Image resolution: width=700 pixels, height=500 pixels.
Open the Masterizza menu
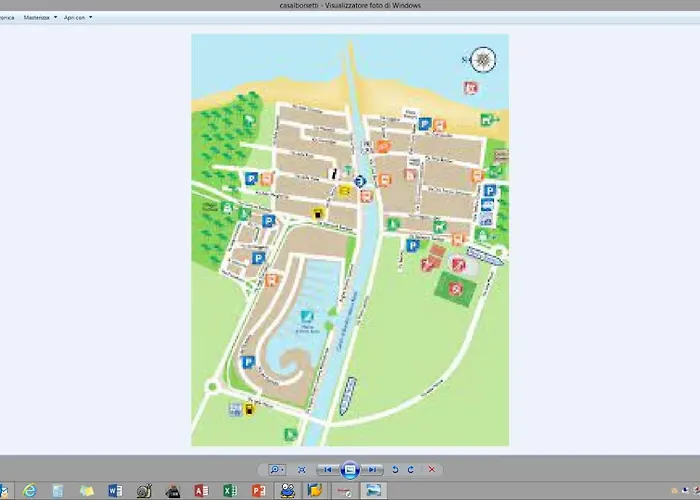pyautogui.click(x=36, y=17)
